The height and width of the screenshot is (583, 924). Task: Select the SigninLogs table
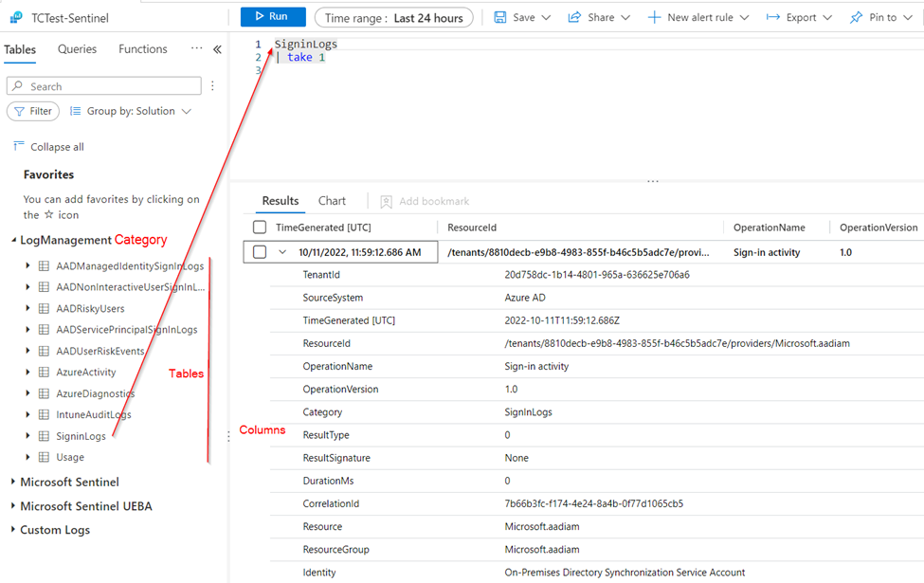click(x=81, y=436)
